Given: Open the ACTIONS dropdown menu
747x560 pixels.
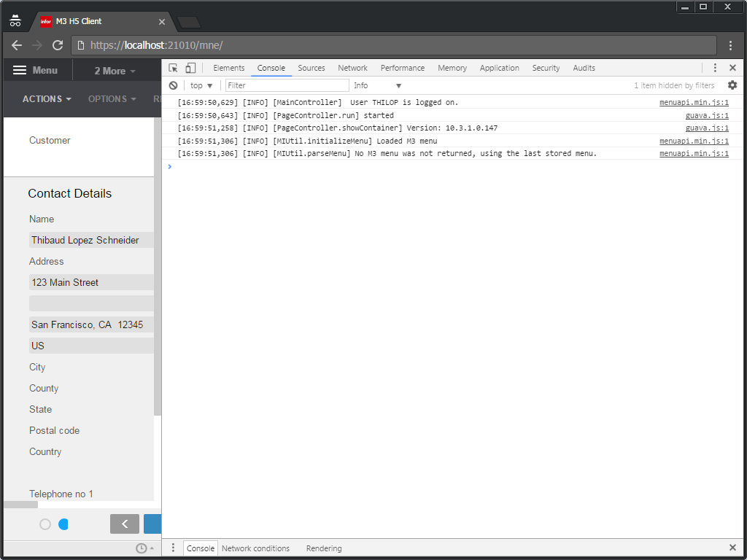Looking at the screenshot, I should (47, 99).
